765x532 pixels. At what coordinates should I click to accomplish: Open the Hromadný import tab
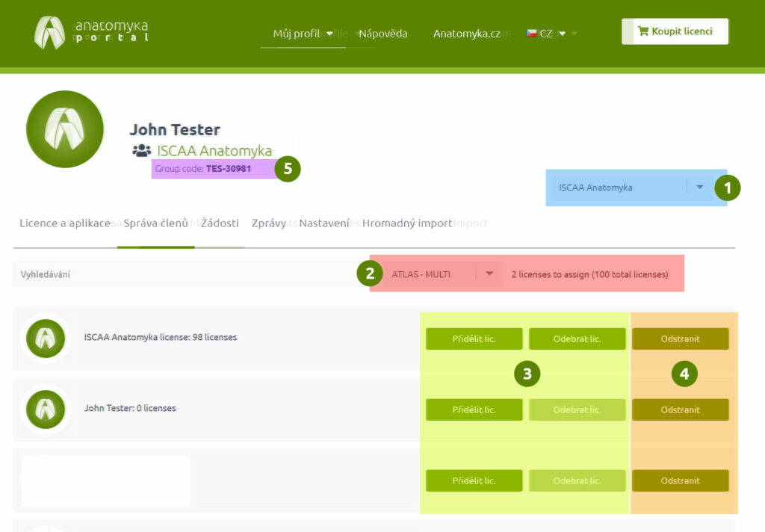(x=407, y=223)
